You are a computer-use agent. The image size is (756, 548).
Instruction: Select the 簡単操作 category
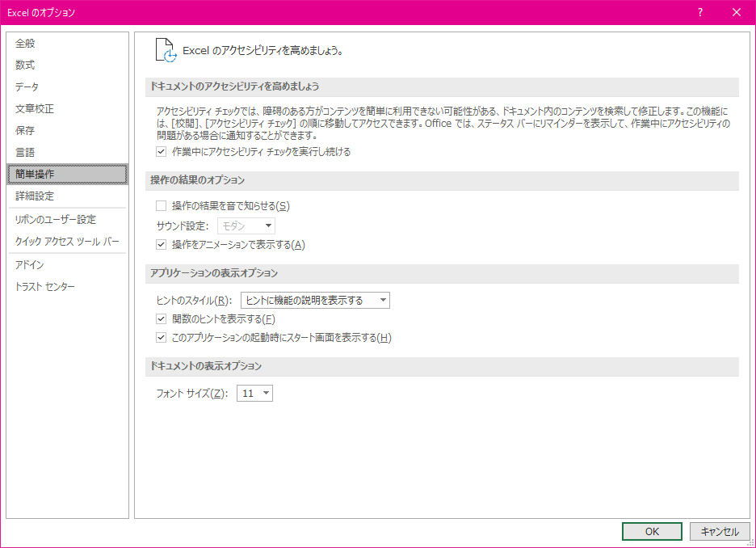pos(68,174)
